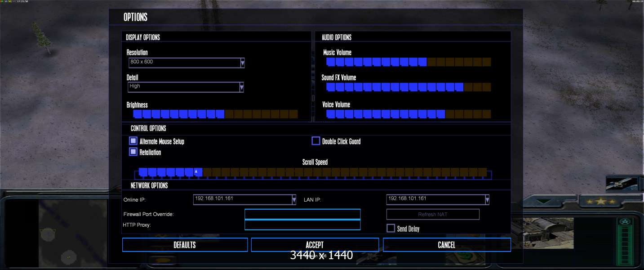Click the three-star General's rank button
The height and width of the screenshot is (270, 644).
[x=600, y=201]
